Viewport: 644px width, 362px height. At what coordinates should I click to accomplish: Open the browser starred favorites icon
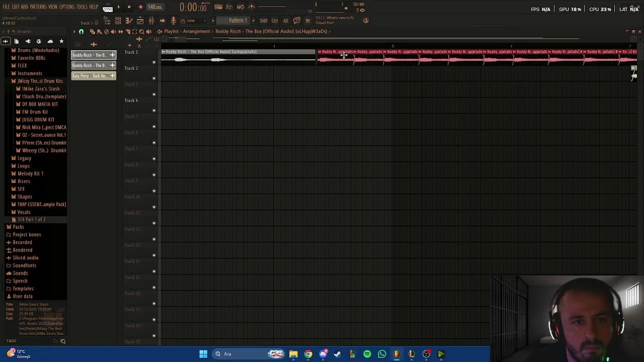click(61, 41)
